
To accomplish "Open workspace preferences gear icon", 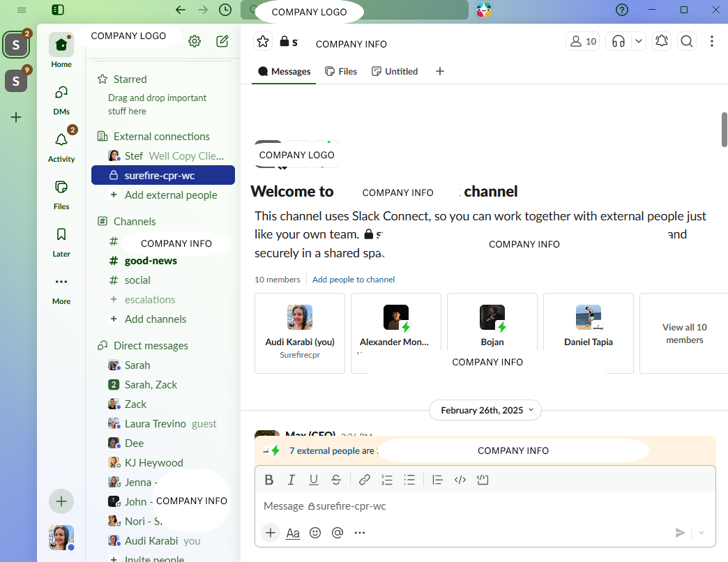I will [195, 41].
